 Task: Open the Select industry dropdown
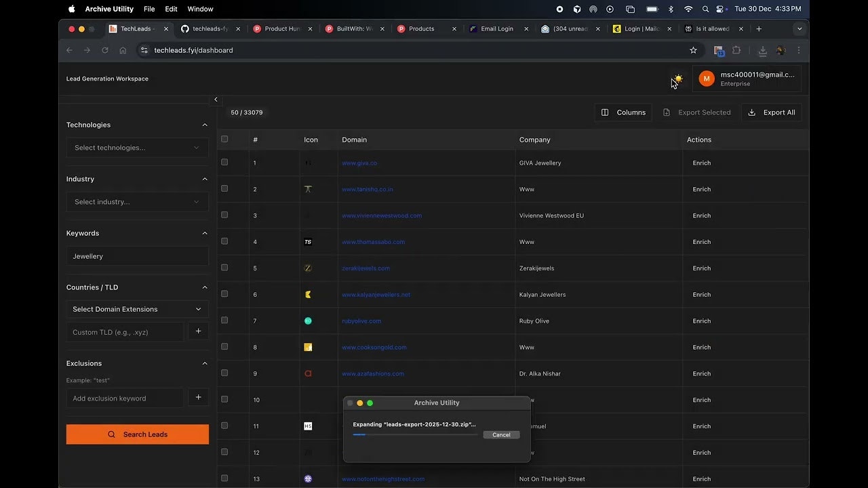(x=137, y=202)
